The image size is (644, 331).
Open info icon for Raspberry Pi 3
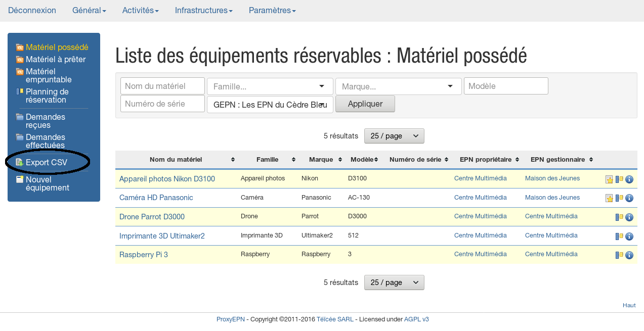point(629,256)
